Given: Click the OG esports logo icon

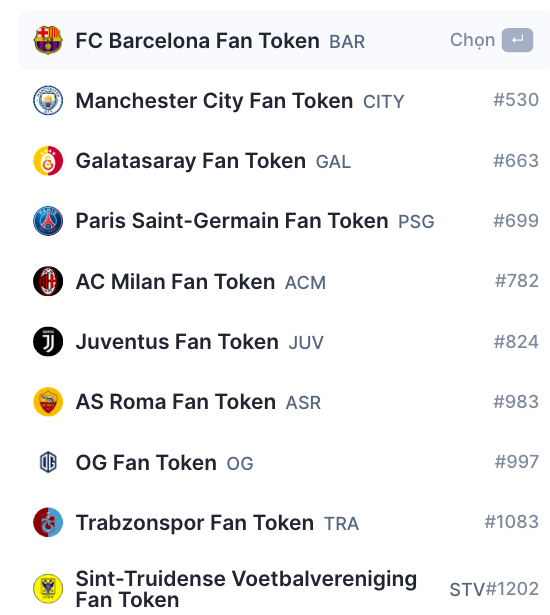Looking at the screenshot, I should 48,462.
